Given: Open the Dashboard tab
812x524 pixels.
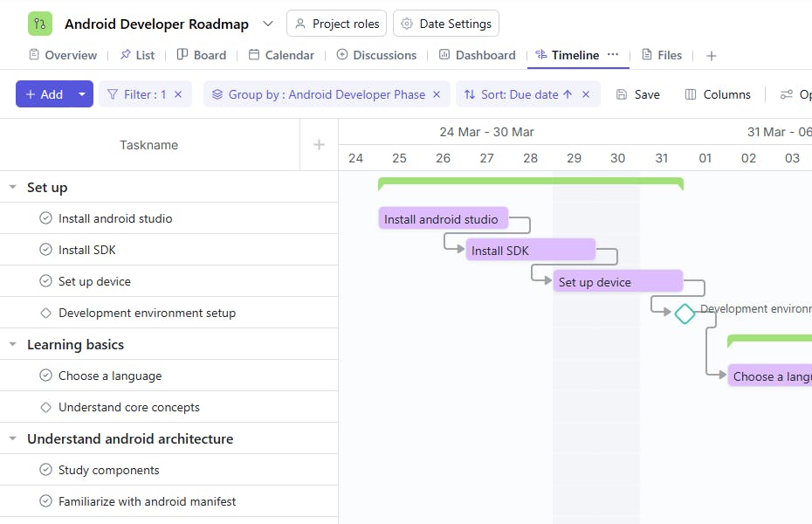Looking at the screenshot, I should click(478, 55).
